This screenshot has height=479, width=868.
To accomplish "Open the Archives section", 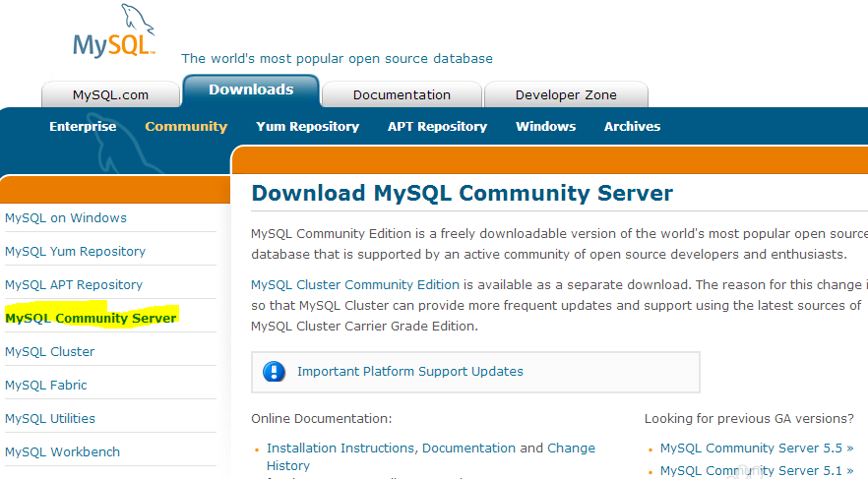I will [x=632, y=127].
